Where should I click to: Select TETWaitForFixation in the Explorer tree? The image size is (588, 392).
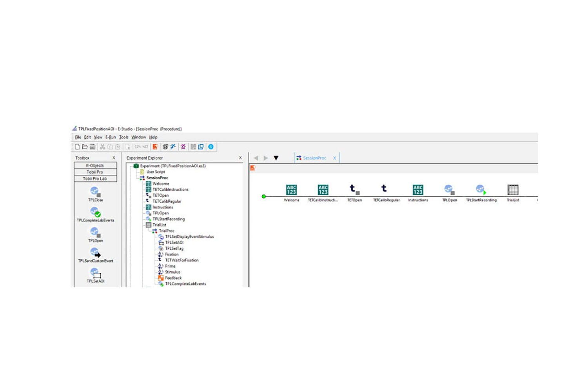178,260
